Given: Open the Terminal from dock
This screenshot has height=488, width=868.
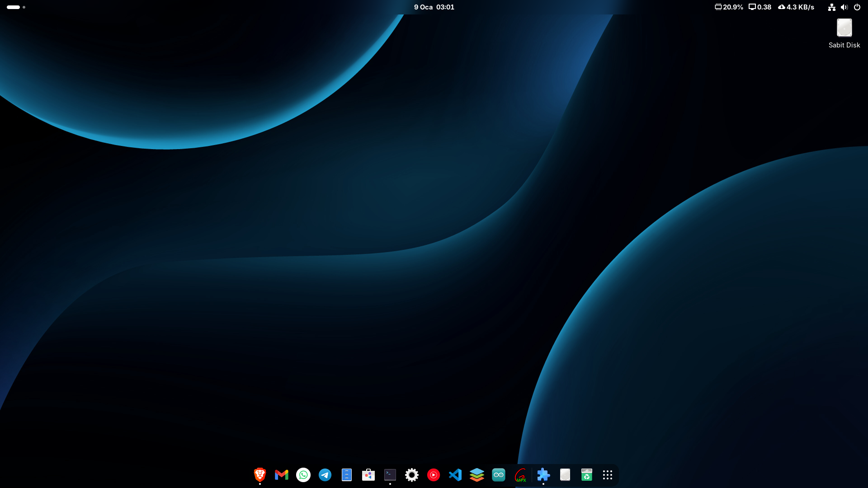Looking at the screenshot, I should 390,475.
